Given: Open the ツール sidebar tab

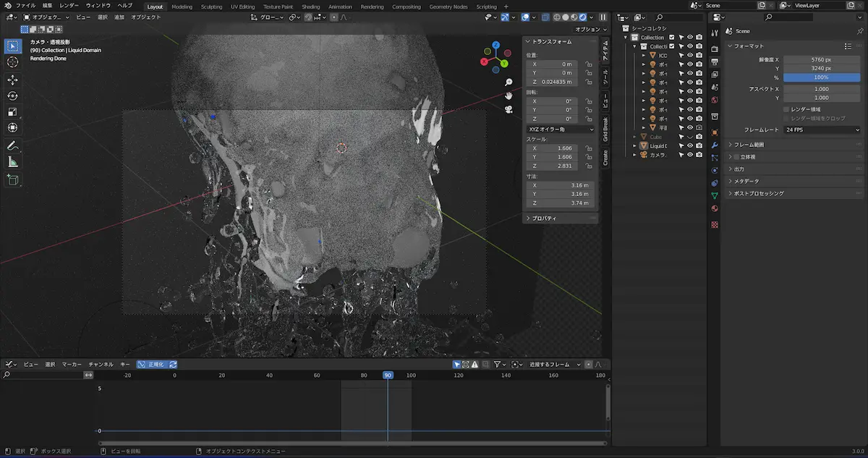Looking at the screenshot, I should (x=605, y=77).
